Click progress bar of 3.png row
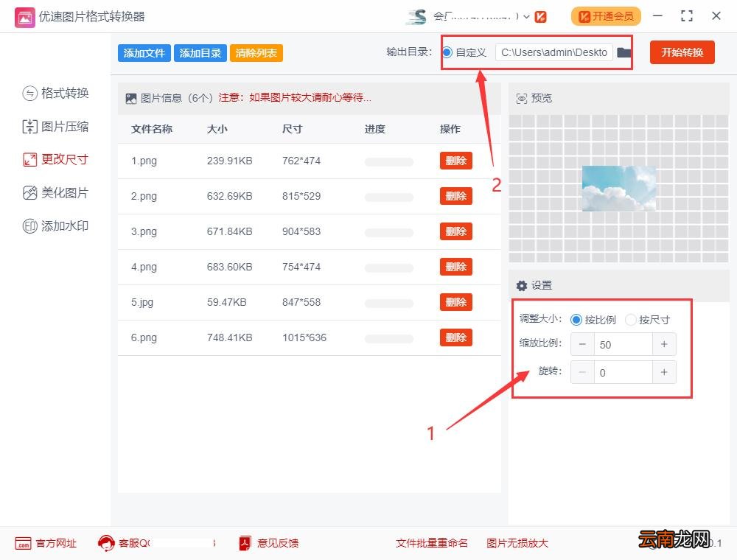Viewport: 737px width, 560px height. 388,233
